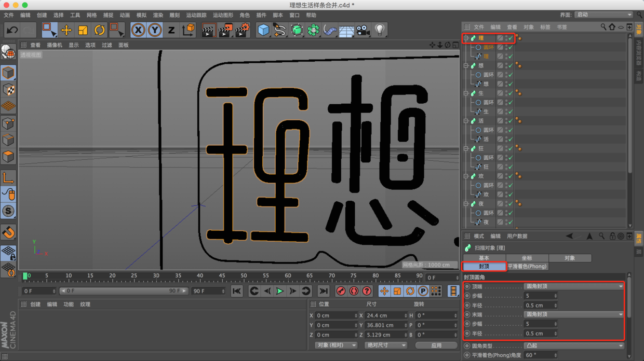644x361 pixels.
Task: Click the 应用 apply button
Action: [436, 345]
